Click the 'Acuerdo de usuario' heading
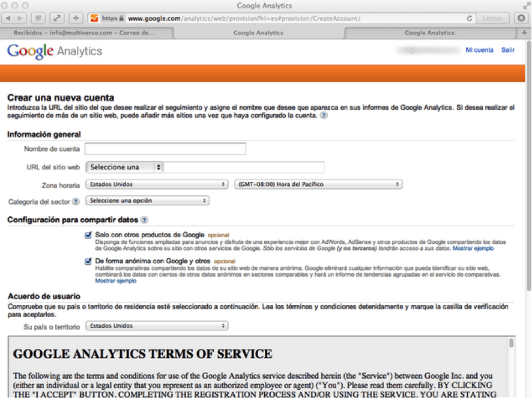 44,297
